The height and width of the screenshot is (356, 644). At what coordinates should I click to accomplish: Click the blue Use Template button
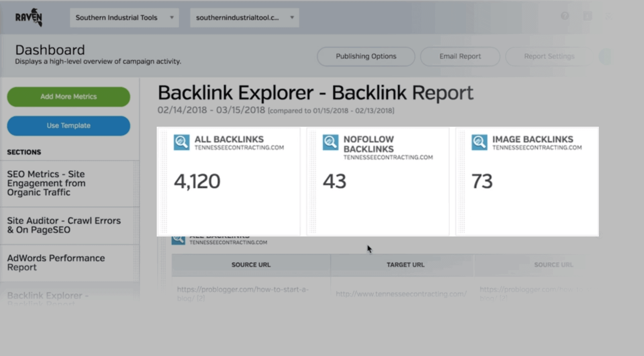[68, 126]
